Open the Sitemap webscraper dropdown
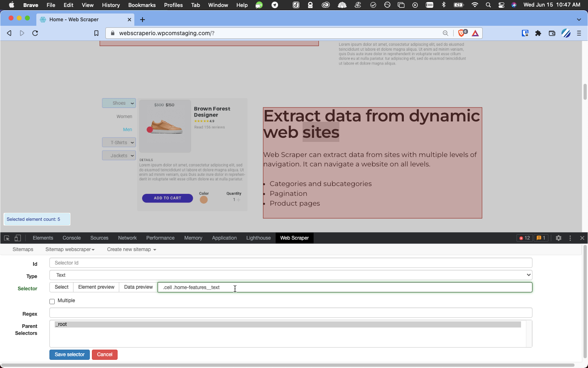The image size is (588, 368). tap(70, 249)
